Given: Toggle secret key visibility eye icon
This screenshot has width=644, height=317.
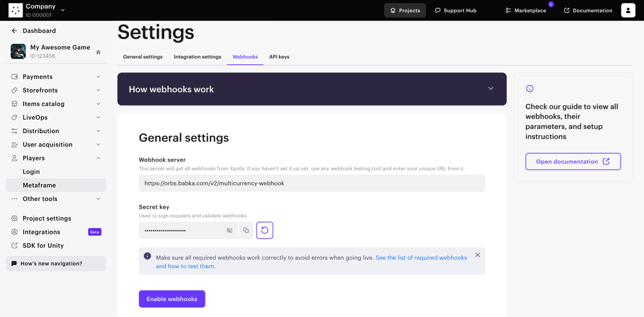Looking at the screenshot, I should pos(229,231).
